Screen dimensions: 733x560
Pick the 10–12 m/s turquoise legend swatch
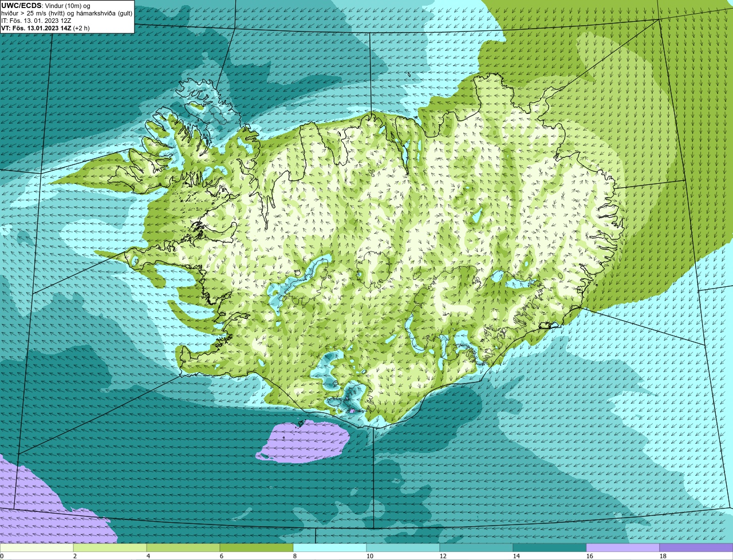tap(403, 547)
